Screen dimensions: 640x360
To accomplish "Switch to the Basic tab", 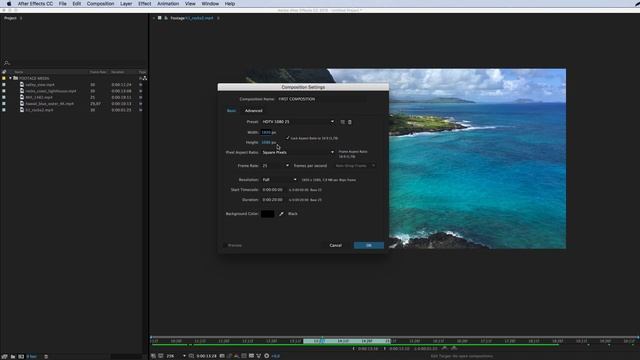I will 231,111.
